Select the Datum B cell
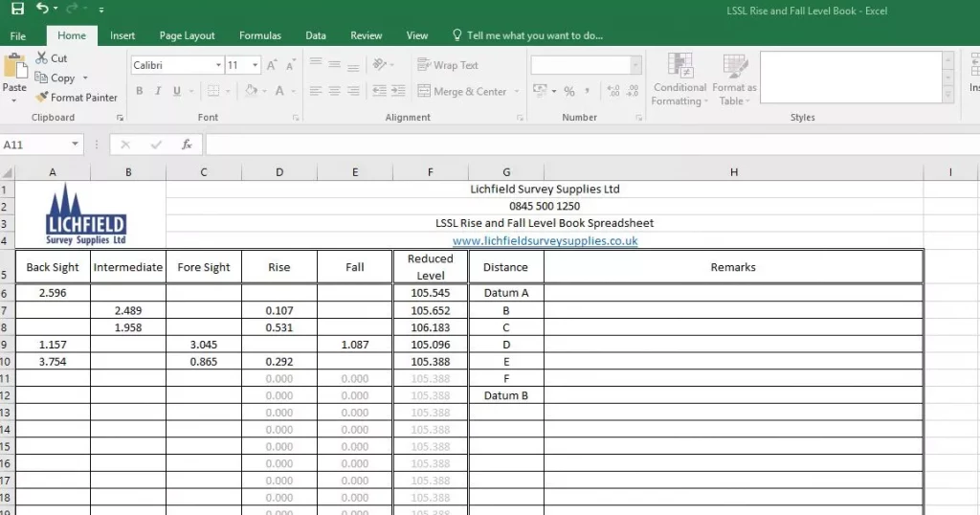This screenshot has width=980, height=515. tap(505, 395)
